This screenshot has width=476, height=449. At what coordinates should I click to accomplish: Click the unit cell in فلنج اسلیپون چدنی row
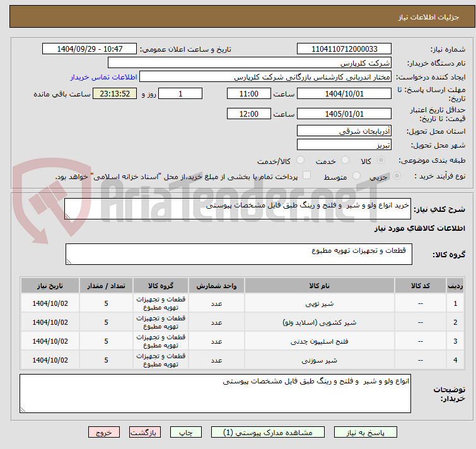tap(216, 341)
